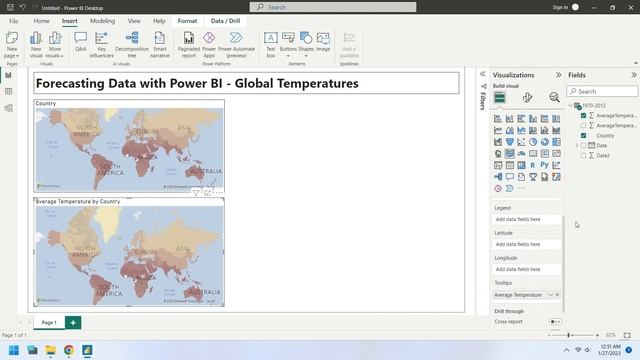Image resolution: width=640 pixels, height=360 pixels.
Task: Select the Donut chart visual
Action: click(544, 142)
